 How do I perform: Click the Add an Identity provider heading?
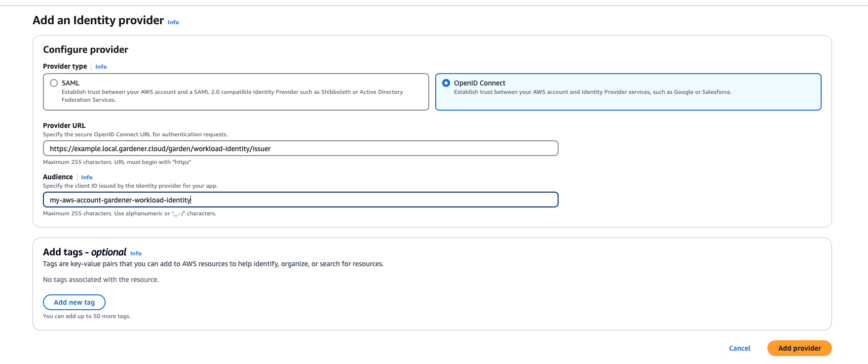98,20
